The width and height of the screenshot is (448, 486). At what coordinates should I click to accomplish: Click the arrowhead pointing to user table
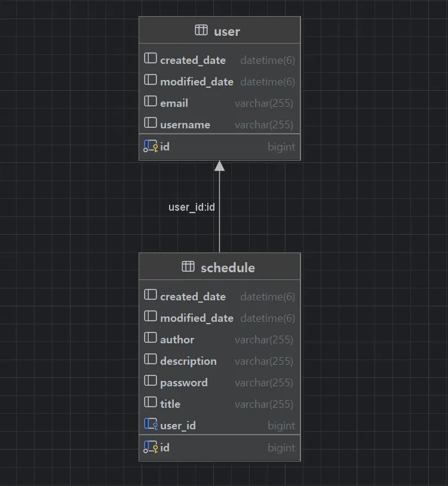(x=219, y=167)
